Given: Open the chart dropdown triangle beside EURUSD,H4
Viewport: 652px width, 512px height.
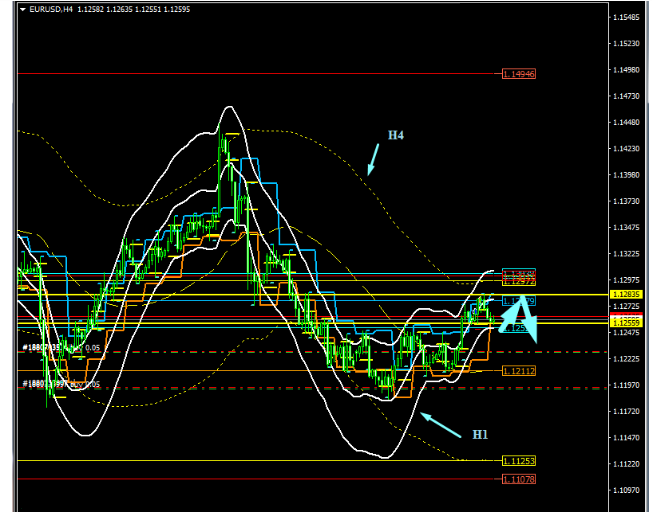Looking at the screenshot, I should [23, 9].
